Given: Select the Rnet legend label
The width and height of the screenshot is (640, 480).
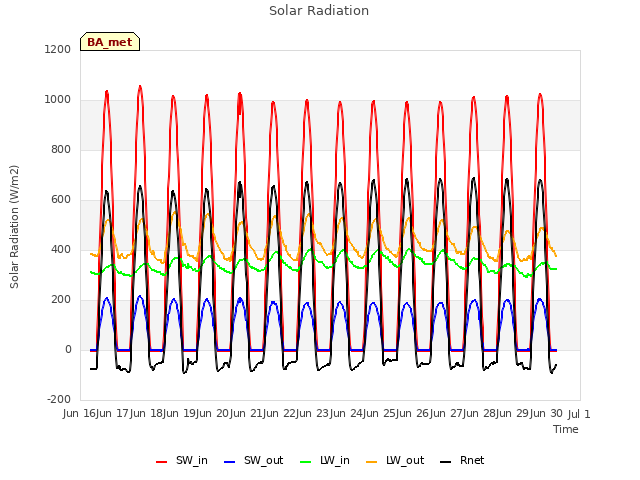Looking at the screenshot, I should (x=472, y=460).
